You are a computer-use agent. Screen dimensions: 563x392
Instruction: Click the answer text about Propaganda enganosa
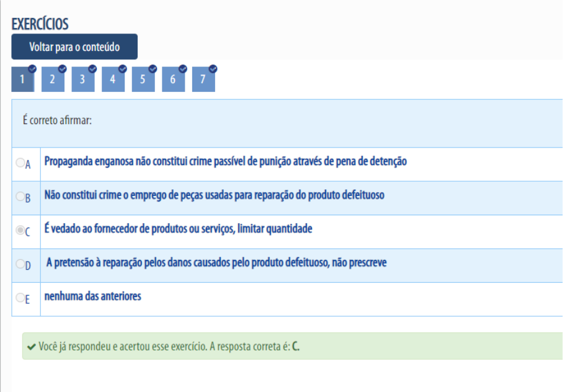tap(225, 161)
